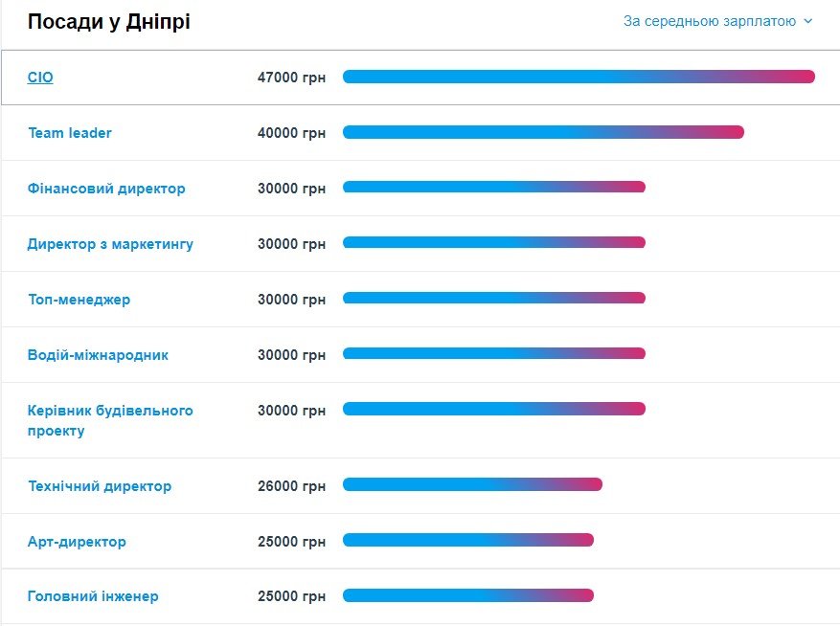Screen dimensions: 840x626
Task: Open the CIO position link
Action: (x=40, y=78)
